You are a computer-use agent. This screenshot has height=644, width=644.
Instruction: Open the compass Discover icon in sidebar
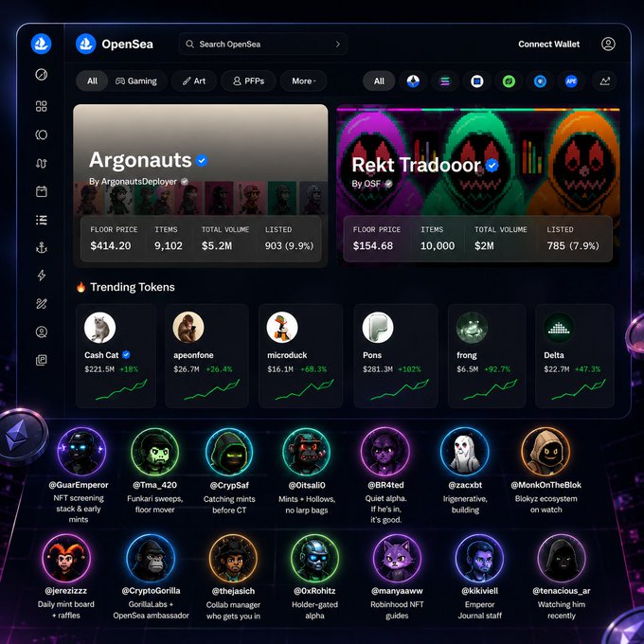tap(42, 75)
